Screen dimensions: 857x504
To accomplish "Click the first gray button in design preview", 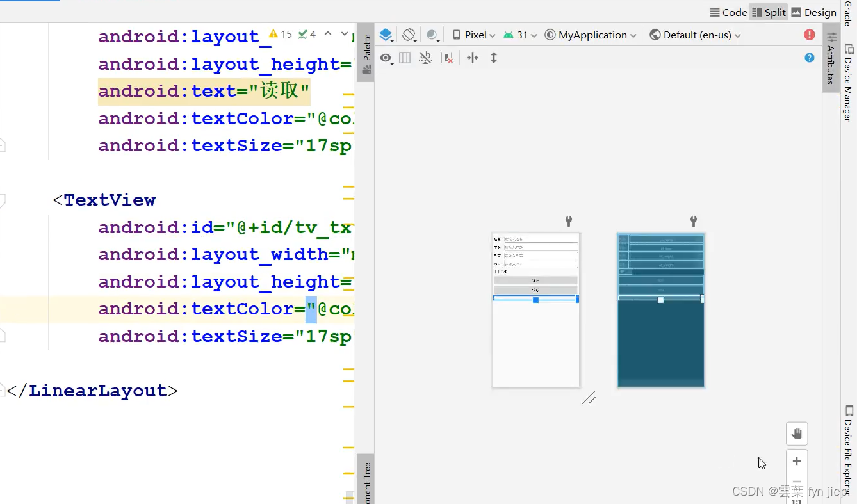I will click(535, 280).
